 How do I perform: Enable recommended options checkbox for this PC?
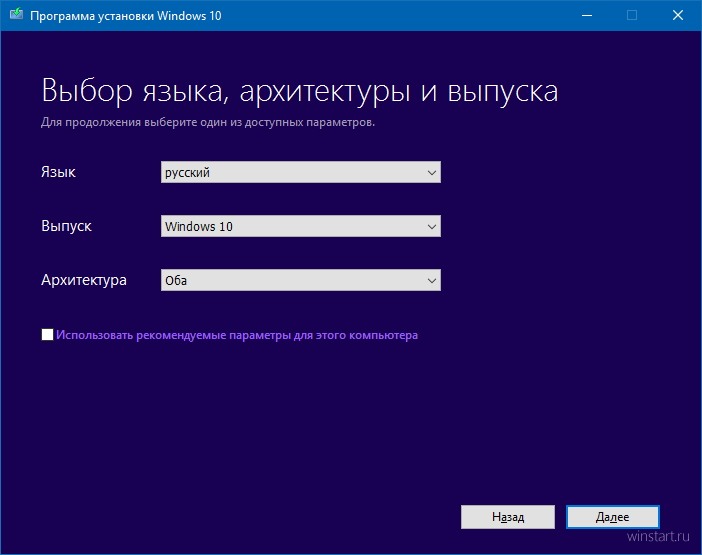(x=48, y=335)
